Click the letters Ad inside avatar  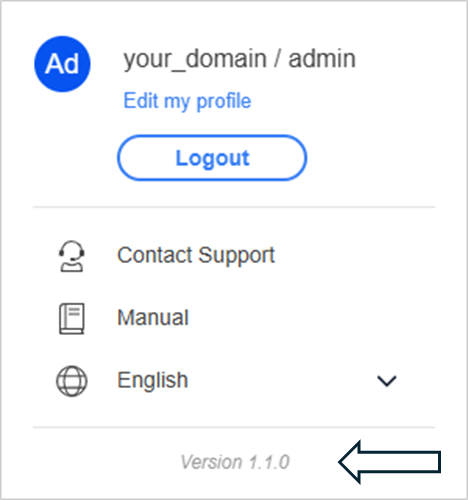click(x=62, y=64)
